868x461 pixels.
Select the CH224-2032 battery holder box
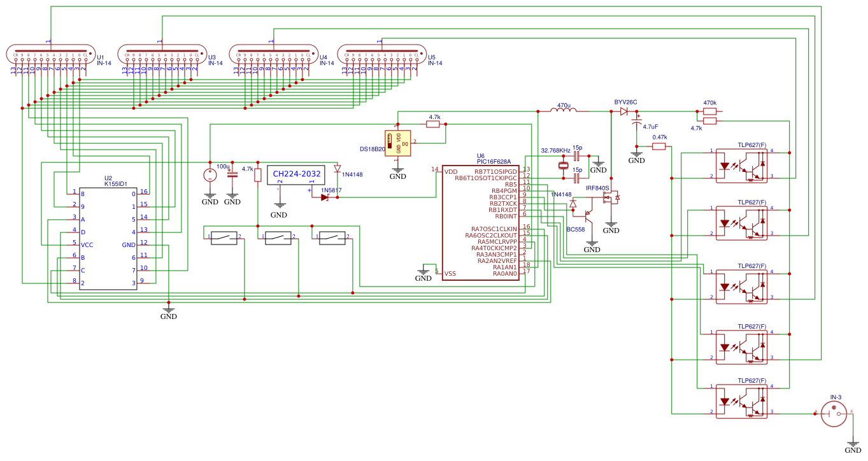(296, 174)
